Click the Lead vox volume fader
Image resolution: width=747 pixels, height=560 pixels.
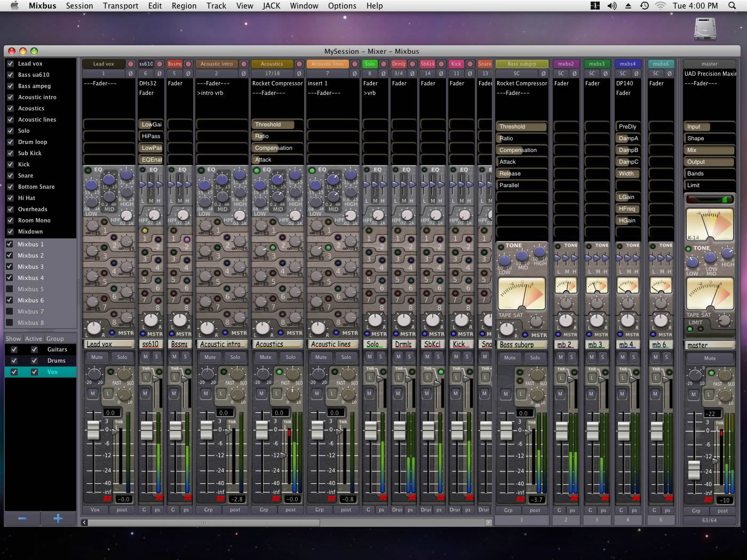(93, 430)
